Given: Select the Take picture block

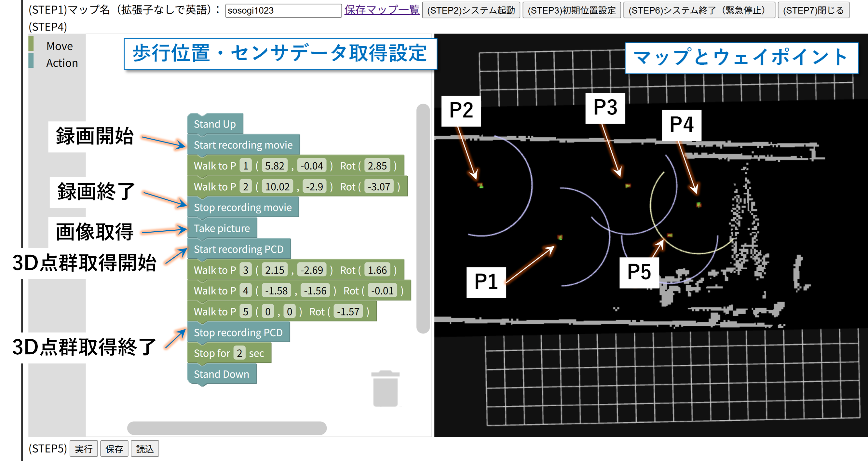Looking at the screenshot, I should click(222, 228).
